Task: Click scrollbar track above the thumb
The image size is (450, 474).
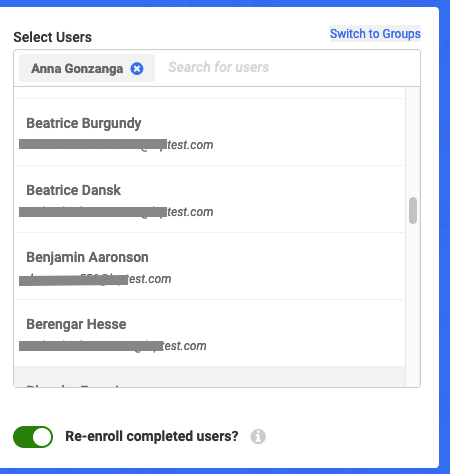Action: [x=413, y=142]
